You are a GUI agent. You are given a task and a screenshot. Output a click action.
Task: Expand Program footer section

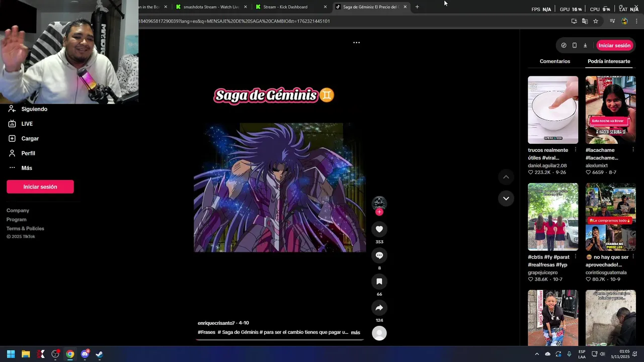pos(17,220)
